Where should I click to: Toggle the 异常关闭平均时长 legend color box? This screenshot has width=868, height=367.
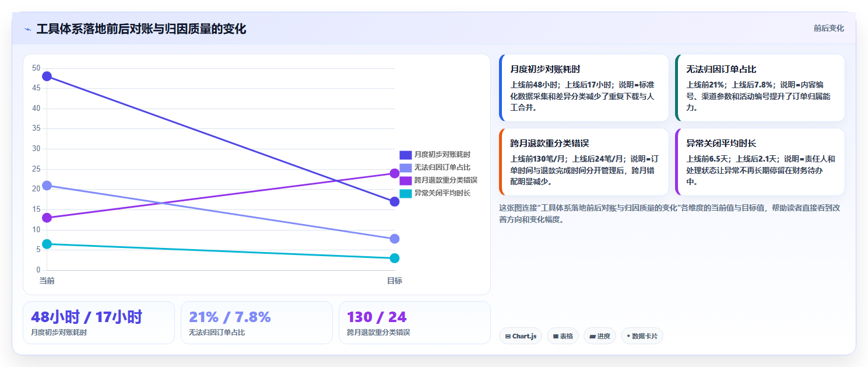406,193
